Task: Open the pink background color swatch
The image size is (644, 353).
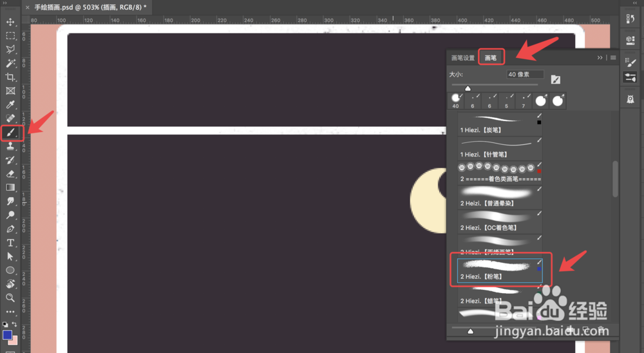Action: click(14, 341)
